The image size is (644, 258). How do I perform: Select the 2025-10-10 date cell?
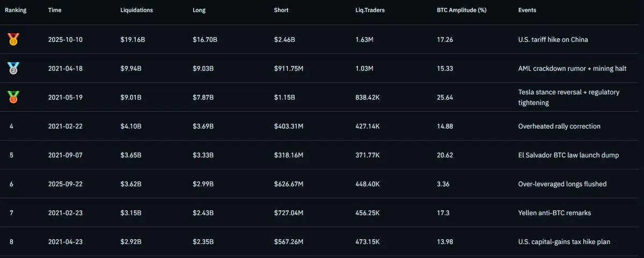point(65,39)
